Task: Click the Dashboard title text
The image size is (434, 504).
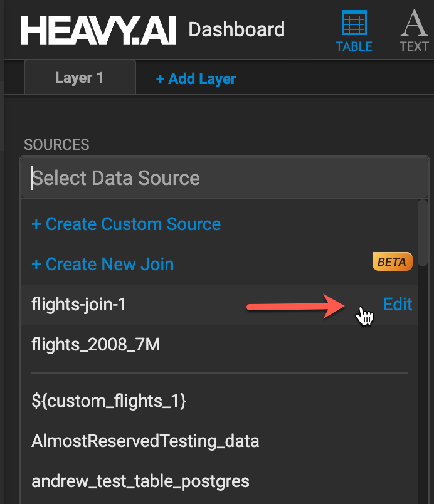Action: click(x=236, y=29)
